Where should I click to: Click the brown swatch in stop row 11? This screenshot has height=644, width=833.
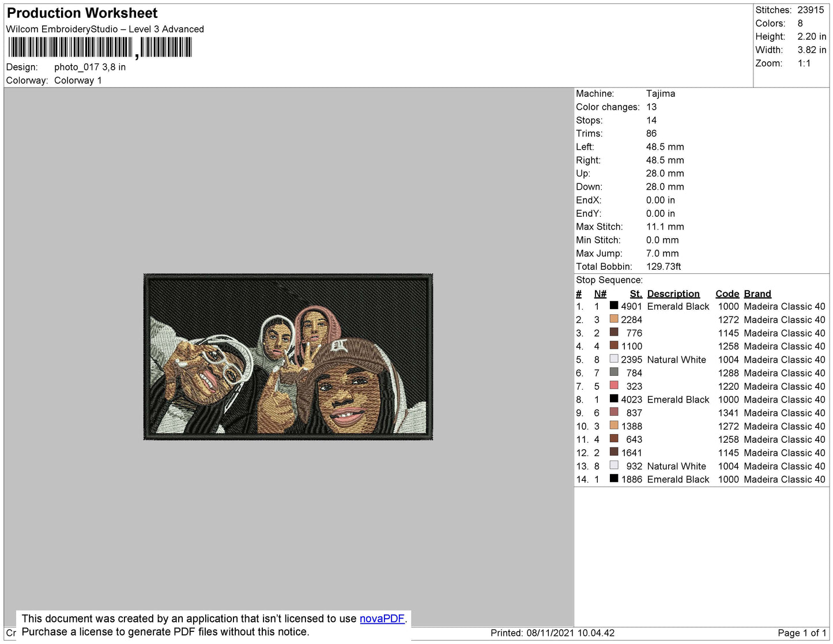(x=614, y=438)
